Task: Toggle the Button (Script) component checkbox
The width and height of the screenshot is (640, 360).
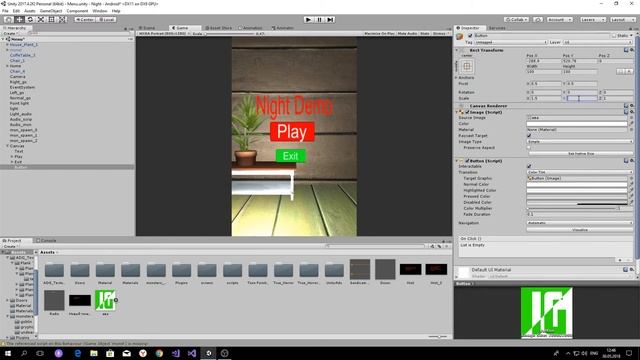Action: [467, 161]
